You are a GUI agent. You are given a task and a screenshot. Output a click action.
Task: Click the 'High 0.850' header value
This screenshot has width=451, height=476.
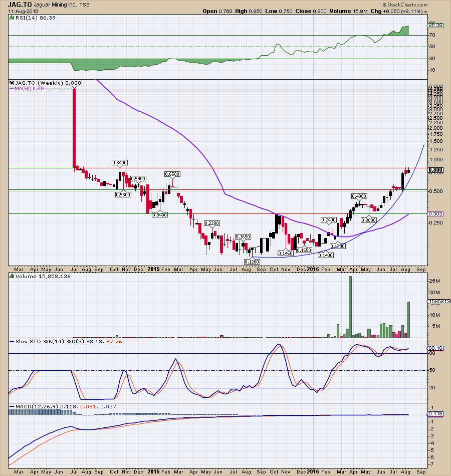pyautogui.click(x=249, y=11)
